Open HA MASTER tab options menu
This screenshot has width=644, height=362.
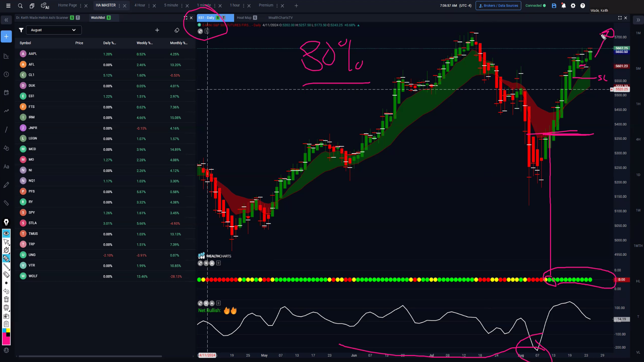[x=119, y=6]
